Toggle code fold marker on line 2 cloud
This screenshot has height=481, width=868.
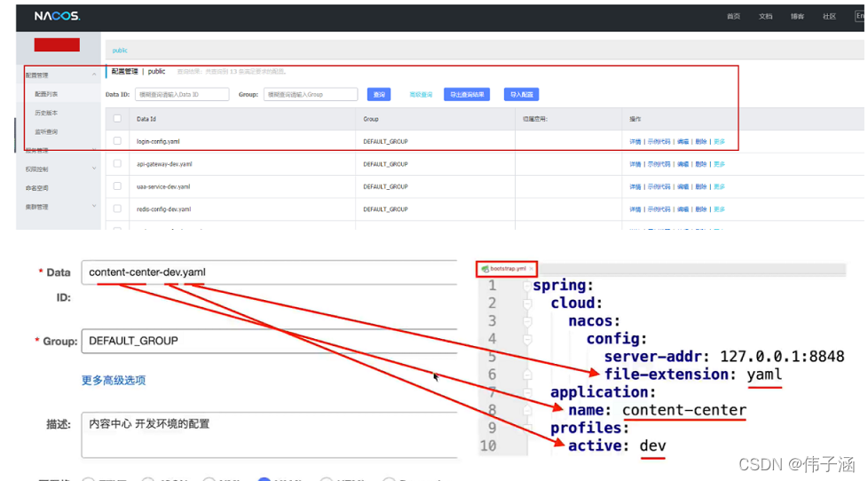click(527, 304)
